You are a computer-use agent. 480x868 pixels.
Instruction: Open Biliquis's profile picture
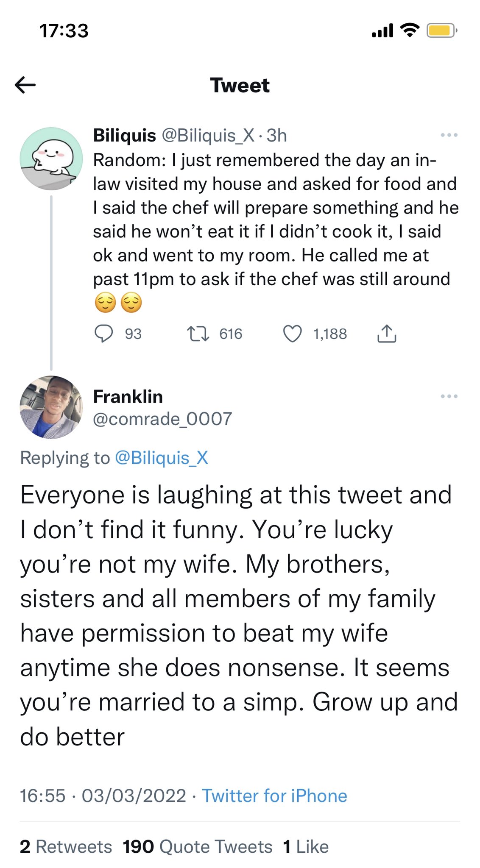(x=51, y=159)
